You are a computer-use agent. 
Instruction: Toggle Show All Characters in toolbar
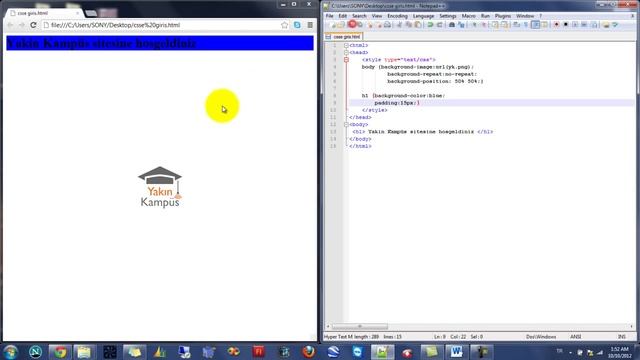[526, 25]
